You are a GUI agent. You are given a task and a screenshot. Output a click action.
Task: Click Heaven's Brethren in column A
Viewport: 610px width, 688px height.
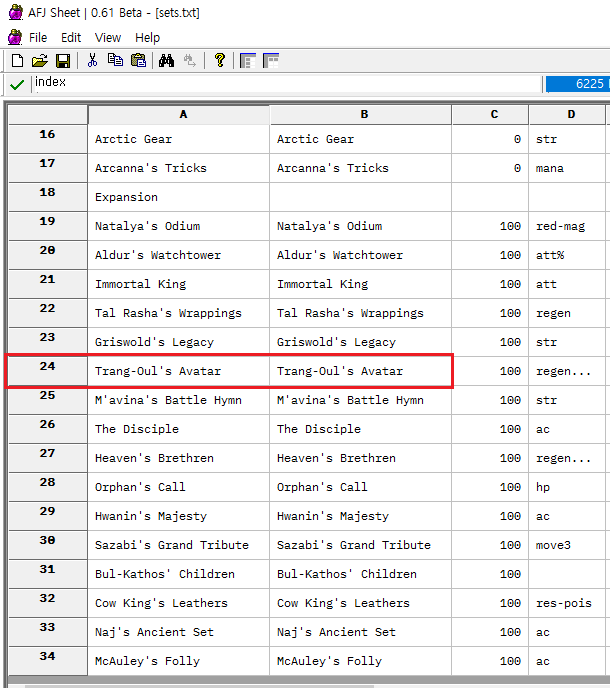pyautogui.click(x=179, y=458)
